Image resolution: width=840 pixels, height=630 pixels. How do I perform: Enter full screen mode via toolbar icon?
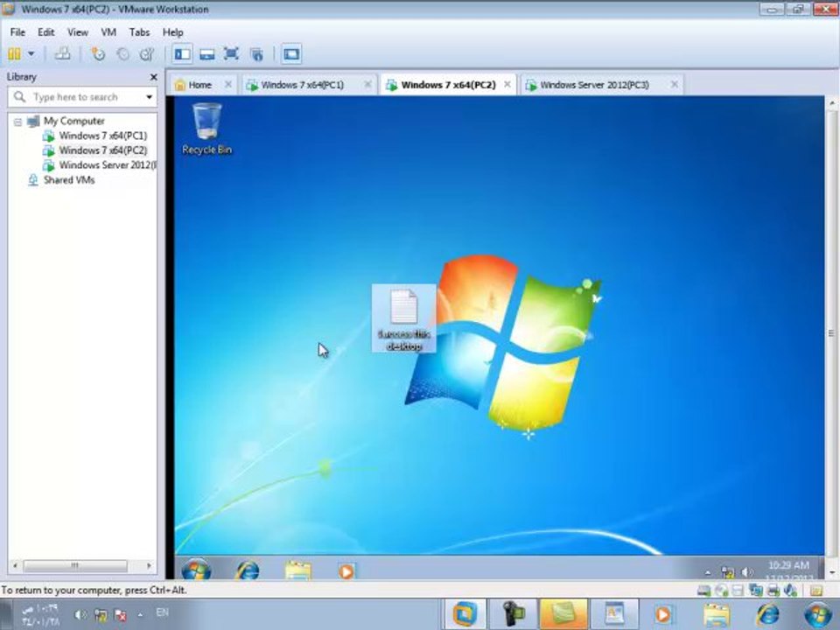(x=231, y=53)
